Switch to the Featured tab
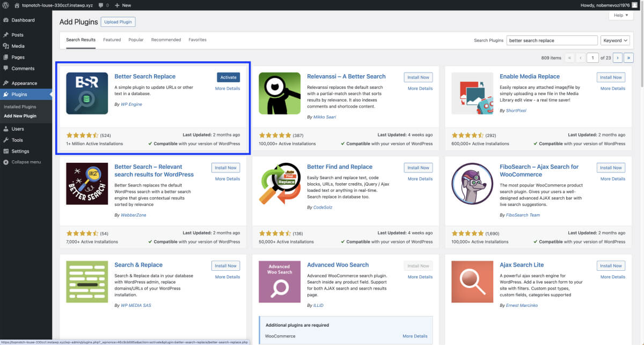The width and height of the screenshot is (644, 345). tap(112, 40)
